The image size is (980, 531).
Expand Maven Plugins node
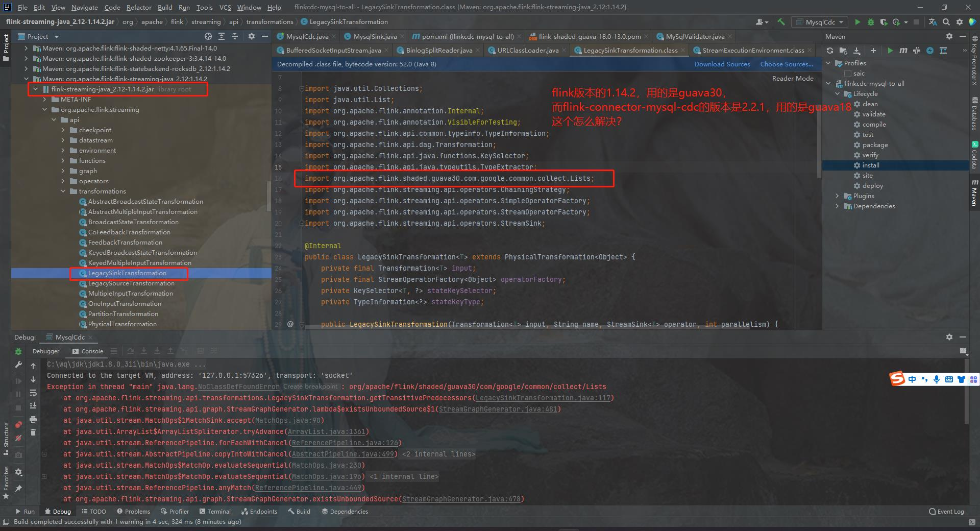(x=837, y=196)
